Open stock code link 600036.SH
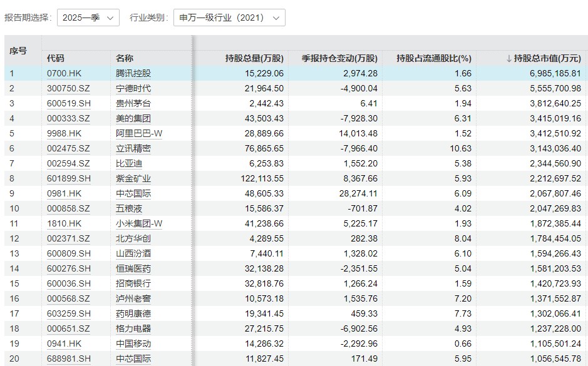Screen dimensions: 588x366 pos(69,283)
